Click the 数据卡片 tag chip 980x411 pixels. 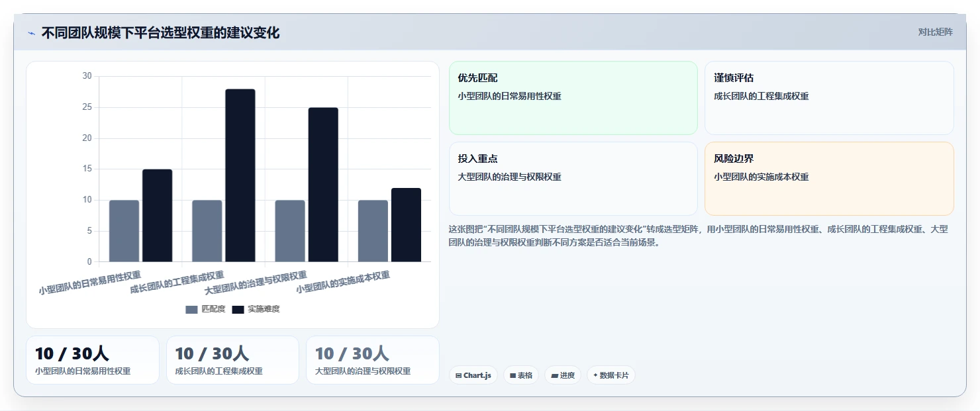pos(611,375)
